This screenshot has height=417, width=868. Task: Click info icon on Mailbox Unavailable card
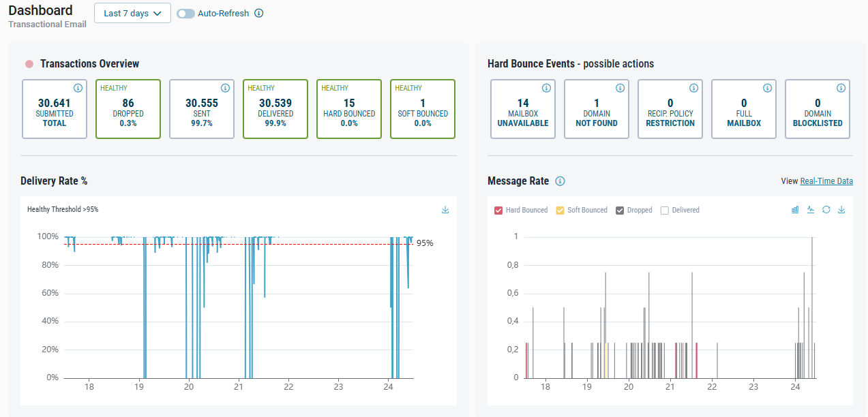[x=546, y=88]
